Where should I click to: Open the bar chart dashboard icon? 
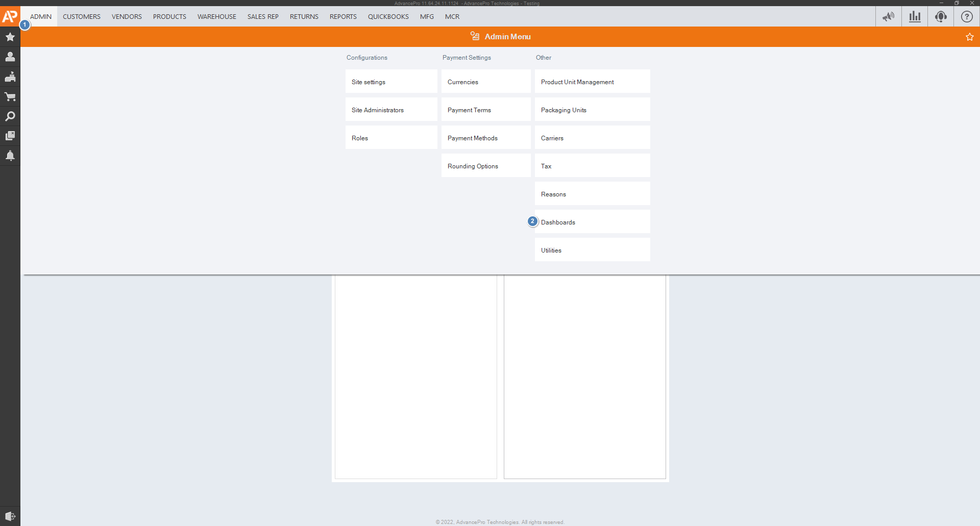(915, 16)
